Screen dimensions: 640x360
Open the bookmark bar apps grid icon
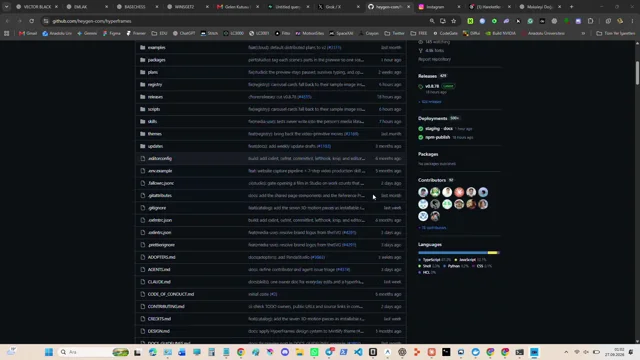(7, 33)
